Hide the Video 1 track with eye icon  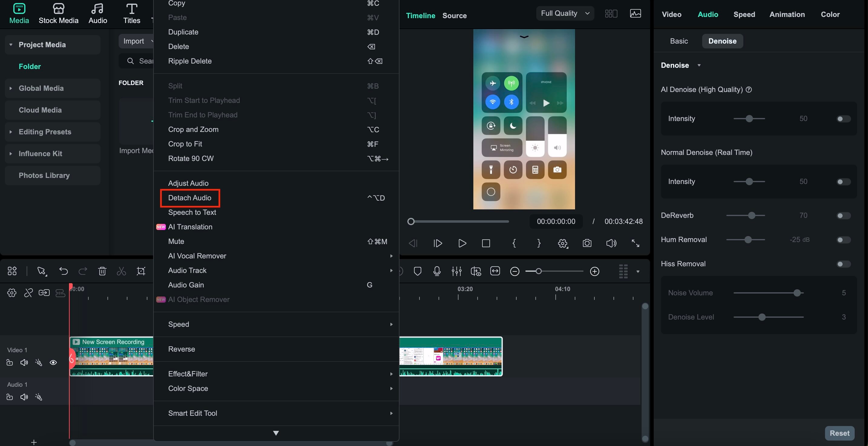[54, 362]
